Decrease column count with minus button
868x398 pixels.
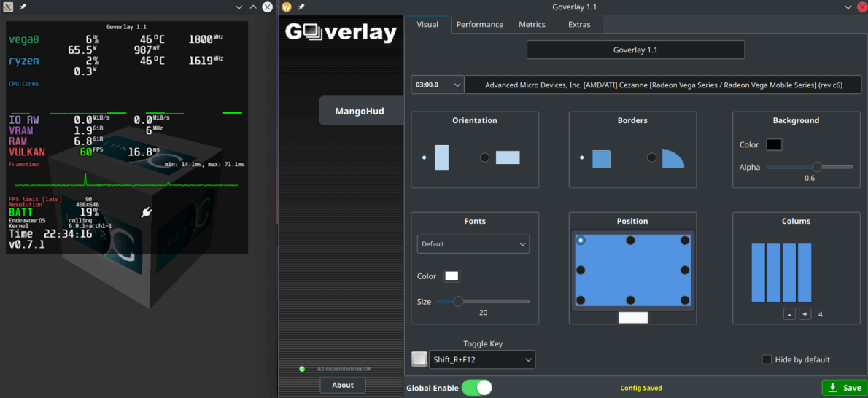pos(789,314)
